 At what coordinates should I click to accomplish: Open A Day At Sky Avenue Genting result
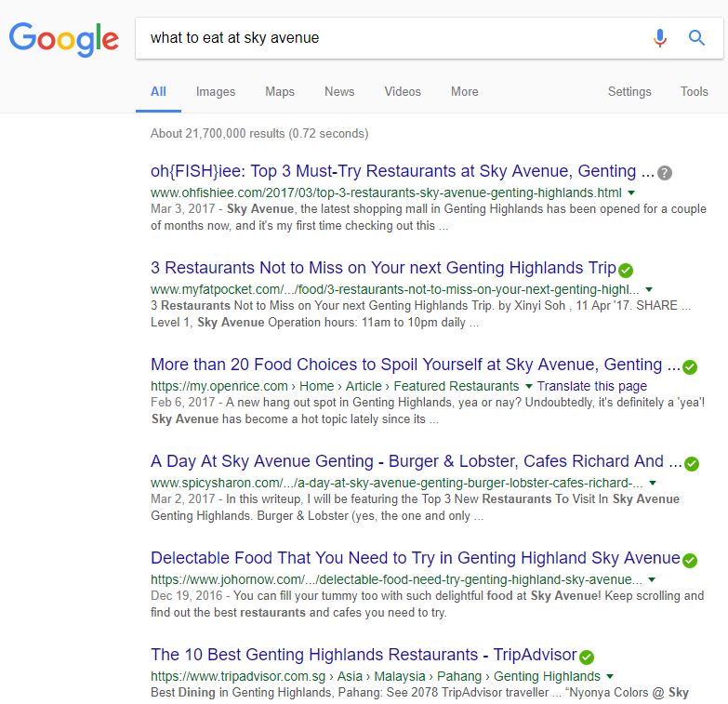click(x=417, y=461)
